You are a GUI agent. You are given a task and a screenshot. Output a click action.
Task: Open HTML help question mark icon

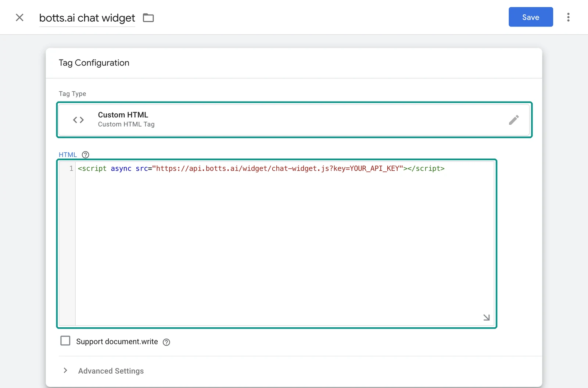pos(86,155)
